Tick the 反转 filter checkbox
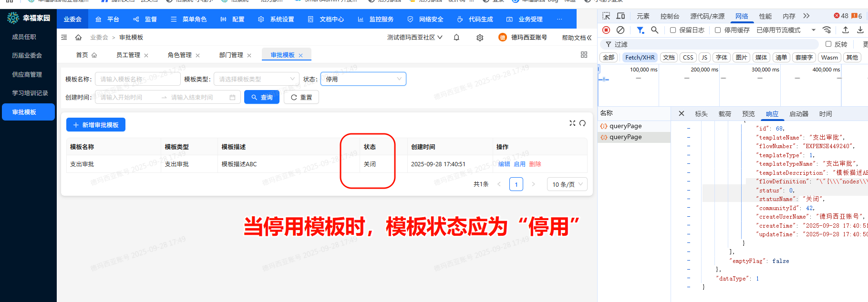The height and width of the screenshot is (302, 868). point(828,44)
